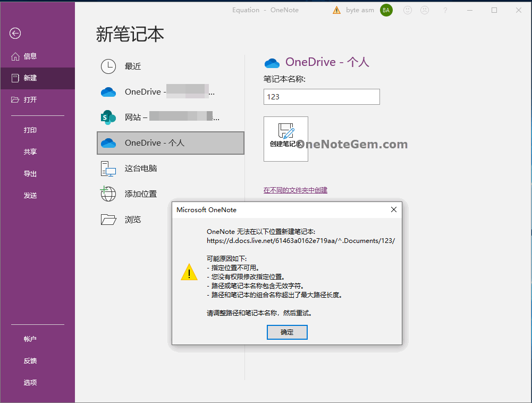Click the open-folder icon beside 打开

point(15,100)
